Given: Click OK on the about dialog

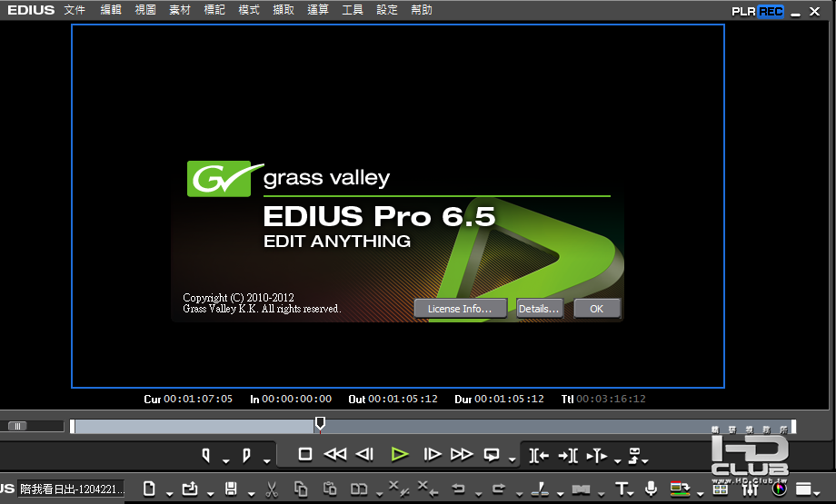Looking at the screenshot, I should coord(597,309).
